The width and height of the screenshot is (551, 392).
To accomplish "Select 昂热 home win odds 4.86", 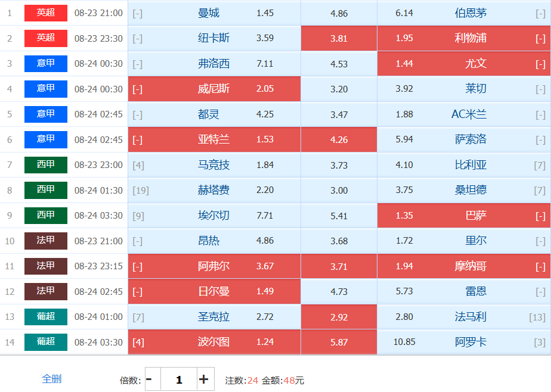I will (214, 241).
